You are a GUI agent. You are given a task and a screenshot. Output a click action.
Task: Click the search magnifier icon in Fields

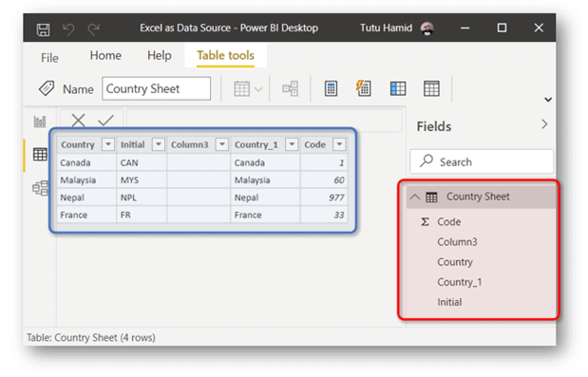tap(427, 160)
